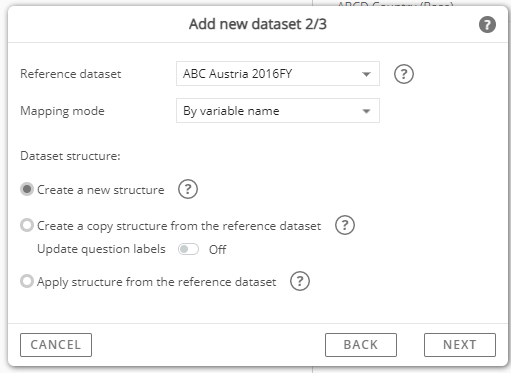
Task: Choose Create a copy structure from reference dataset
Action: [27, 225]
